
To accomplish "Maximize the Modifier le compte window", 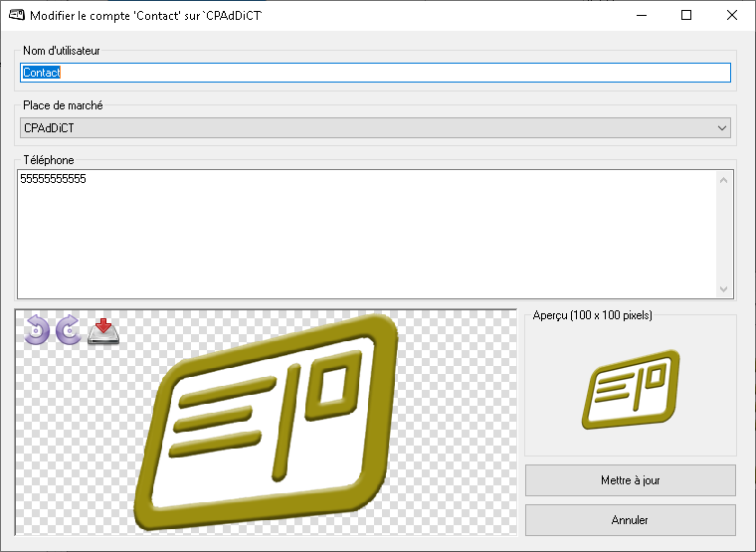I will [x=685, y=16].
